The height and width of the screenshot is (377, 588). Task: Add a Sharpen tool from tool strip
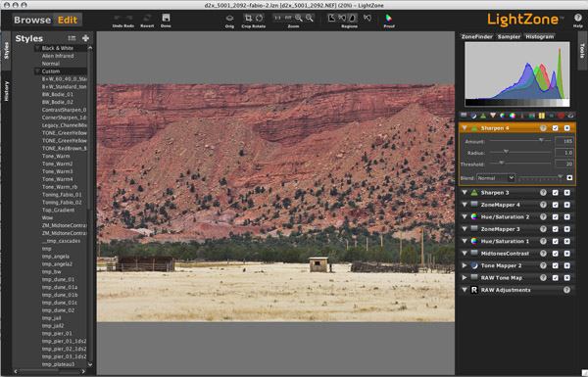coord(483,116)
